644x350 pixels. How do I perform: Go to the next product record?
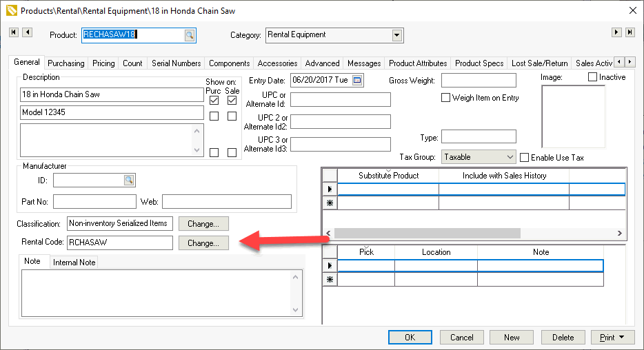pyautogui.click(x=616, y=32)
